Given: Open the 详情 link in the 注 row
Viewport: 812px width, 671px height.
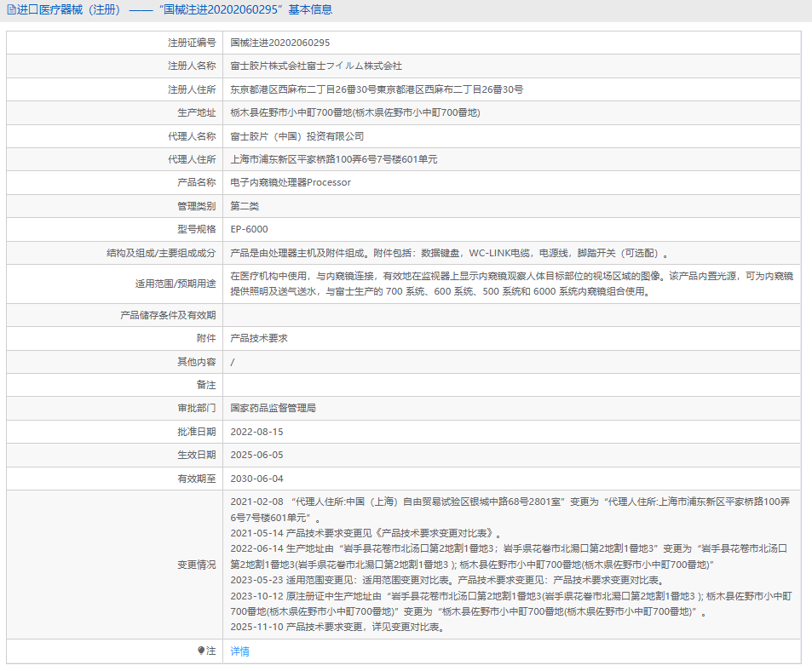Looking at the screenshot, I should click(239, 651).
